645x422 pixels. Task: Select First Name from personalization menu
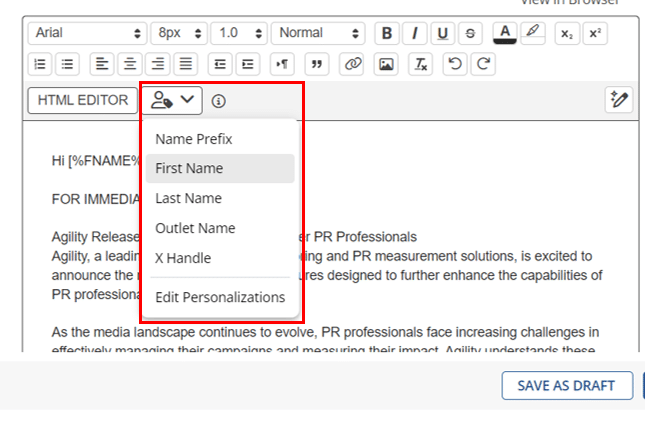point(189,168)
